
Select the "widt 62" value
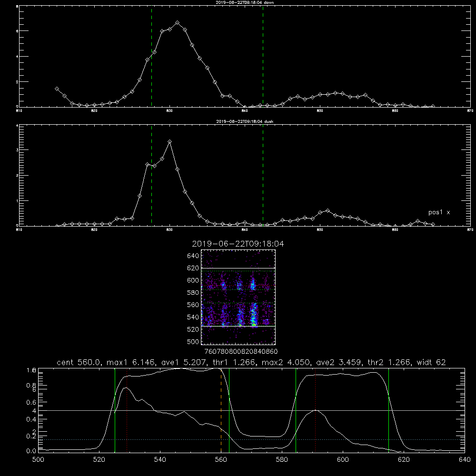pyautogui.click(x=431, y=362)
